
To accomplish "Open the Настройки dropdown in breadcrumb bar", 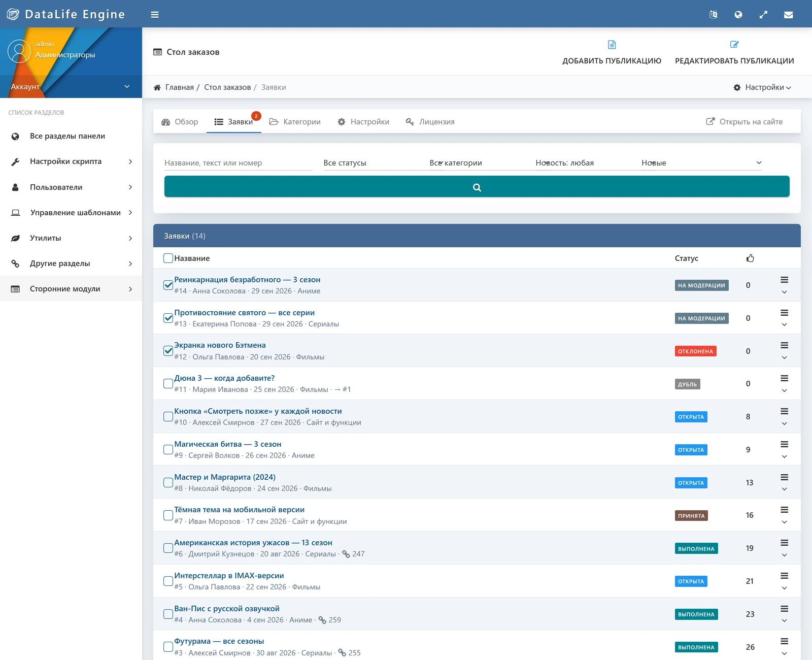I will click(x=762, y=87).
